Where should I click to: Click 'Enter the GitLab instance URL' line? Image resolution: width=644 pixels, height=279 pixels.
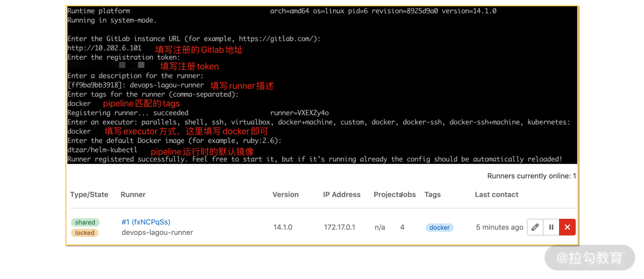point(194,39)
